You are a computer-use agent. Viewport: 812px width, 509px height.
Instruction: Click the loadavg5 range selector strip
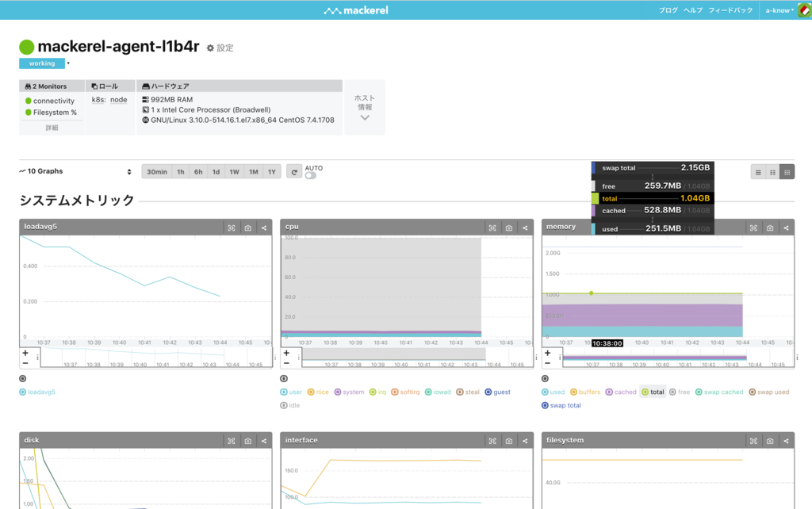[x=156, y=358]
